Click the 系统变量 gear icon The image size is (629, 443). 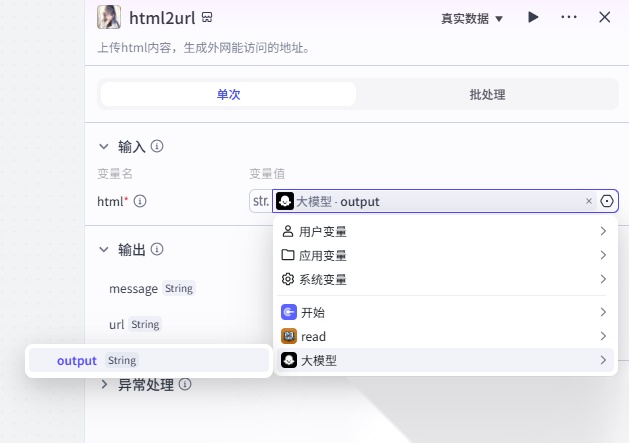(x=288, y=279)
